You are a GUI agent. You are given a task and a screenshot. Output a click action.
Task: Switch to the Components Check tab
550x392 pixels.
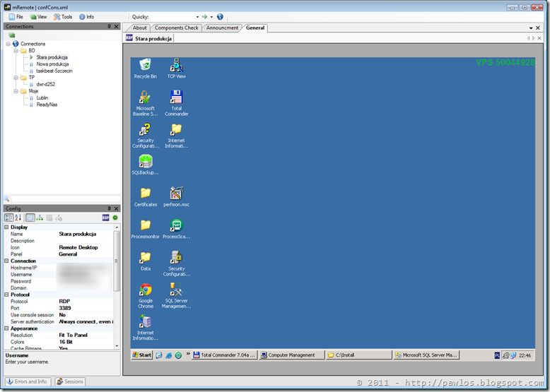[x=177, y=28]
